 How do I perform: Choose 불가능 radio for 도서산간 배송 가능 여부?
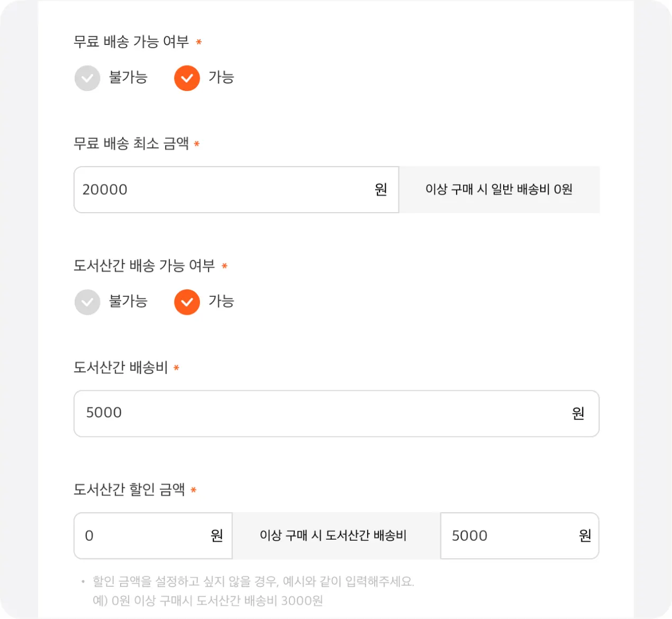tap(87, 302)
